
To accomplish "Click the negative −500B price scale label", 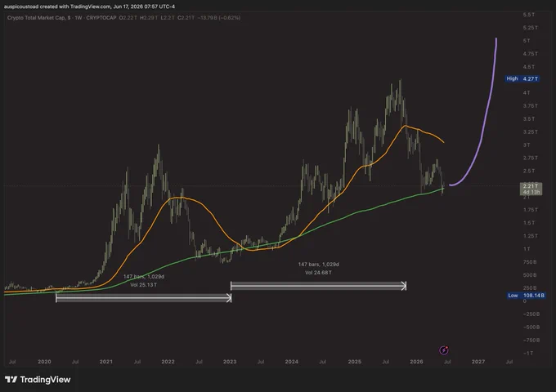I will click(531, 327).
